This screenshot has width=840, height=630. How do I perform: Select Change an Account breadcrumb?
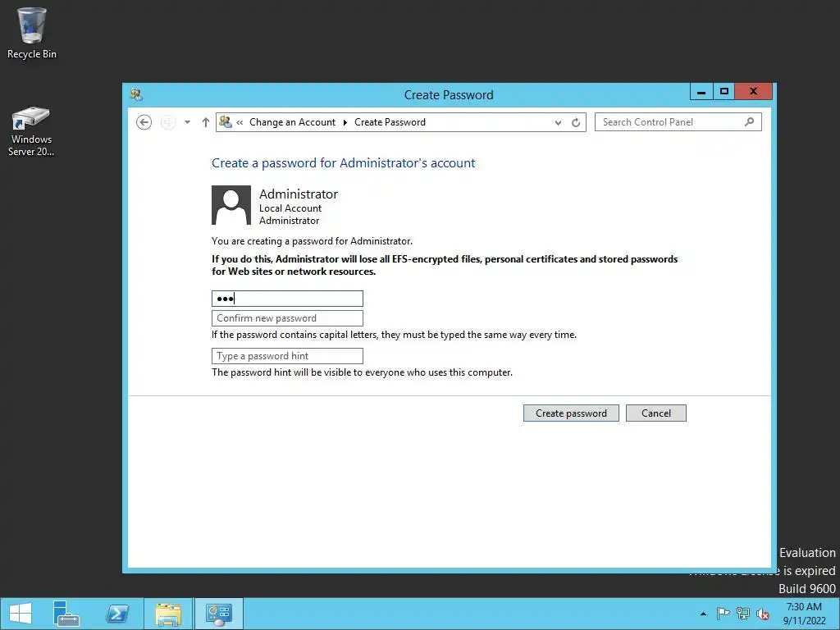[x=293, y=122]
